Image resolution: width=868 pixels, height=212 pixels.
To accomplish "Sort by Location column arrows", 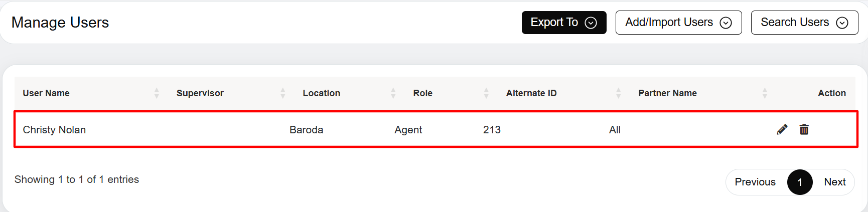I will tap(393, 93).
